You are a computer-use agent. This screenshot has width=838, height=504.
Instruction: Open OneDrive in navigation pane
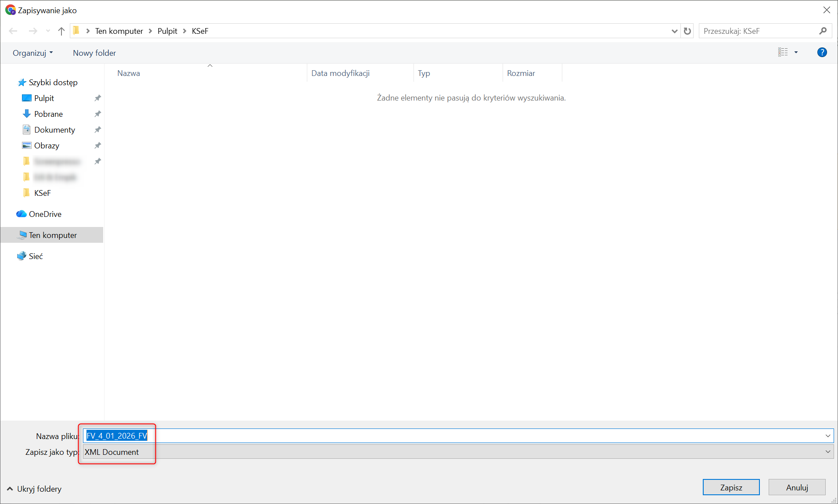coord(45,214)
